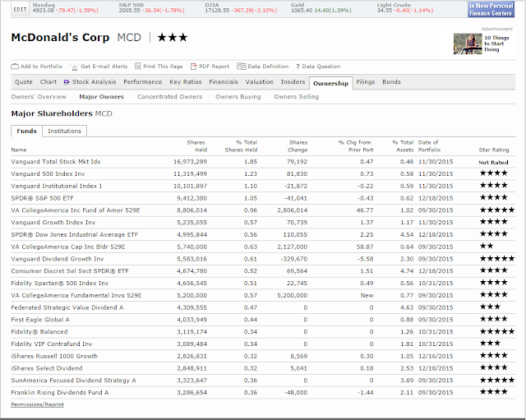
Task: Click Vanguard 500 Index Inv fund name
Action: (x=48, y=173)
